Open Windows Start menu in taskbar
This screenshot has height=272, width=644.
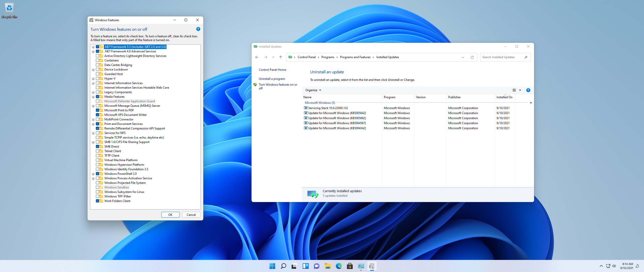[272, 266]
